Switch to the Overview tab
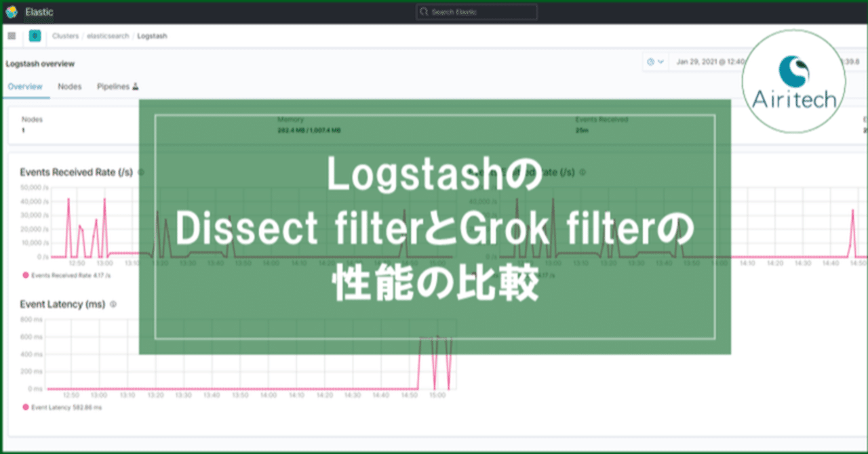 (x=25, y=87)
